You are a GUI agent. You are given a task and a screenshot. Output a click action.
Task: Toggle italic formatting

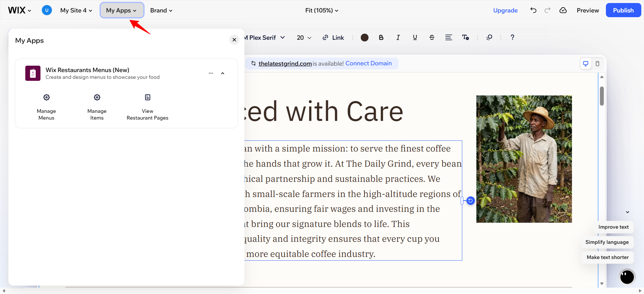click(x=398, y=37)
